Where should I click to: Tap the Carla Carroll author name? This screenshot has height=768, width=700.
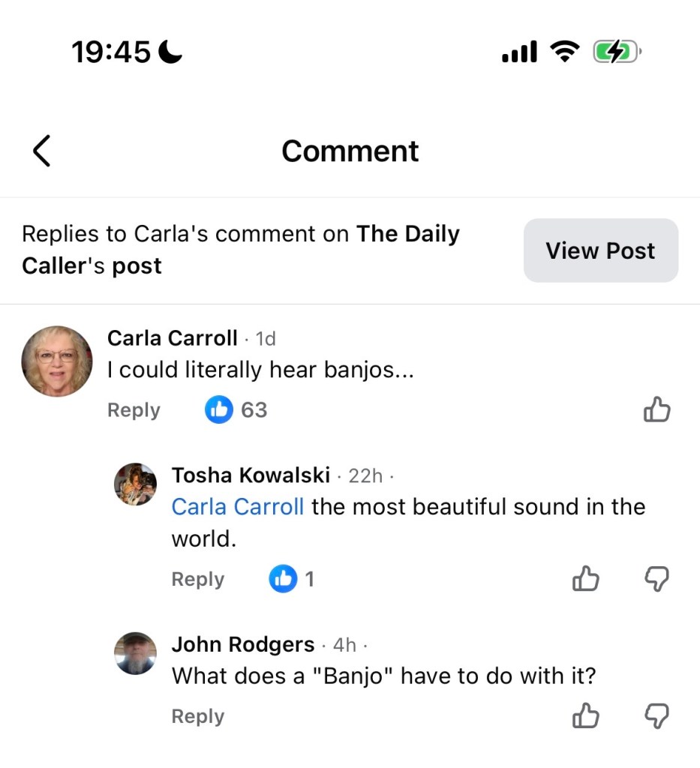pos(173,338)
